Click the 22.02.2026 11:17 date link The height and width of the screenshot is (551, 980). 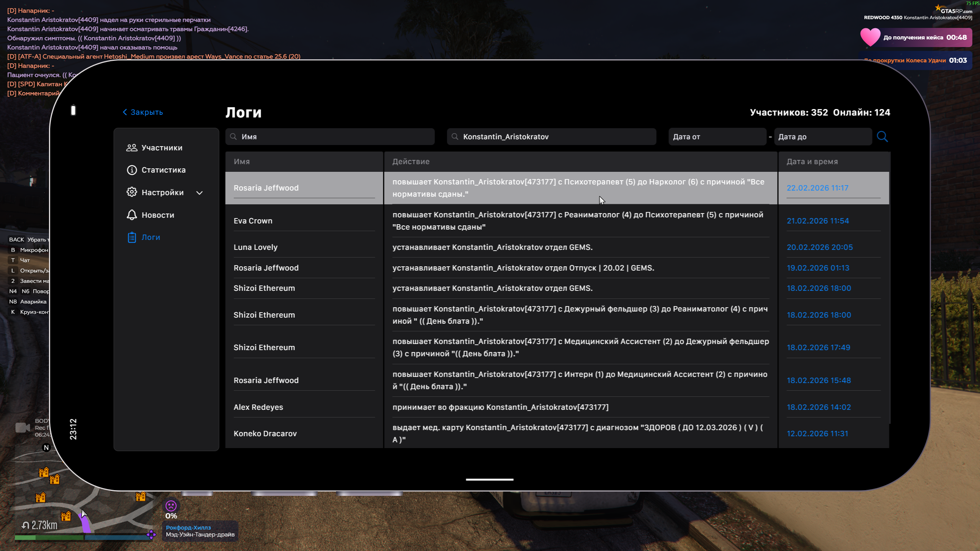pyautogui.click(x=817, y=188)
